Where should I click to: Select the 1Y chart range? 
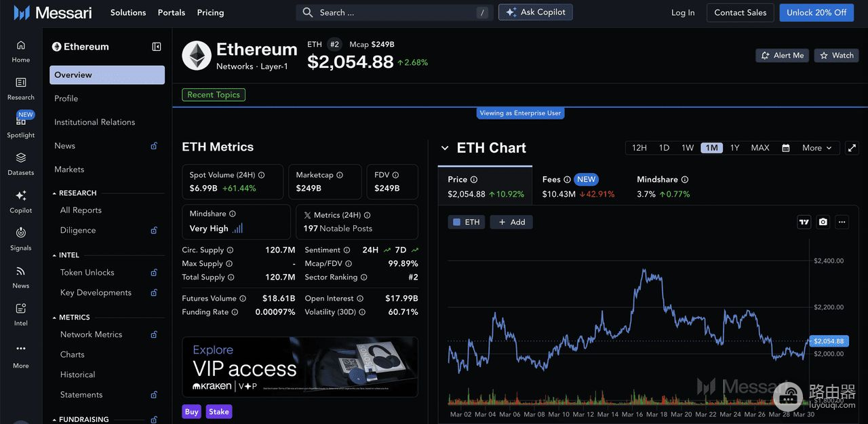click(x=734, y=148)
